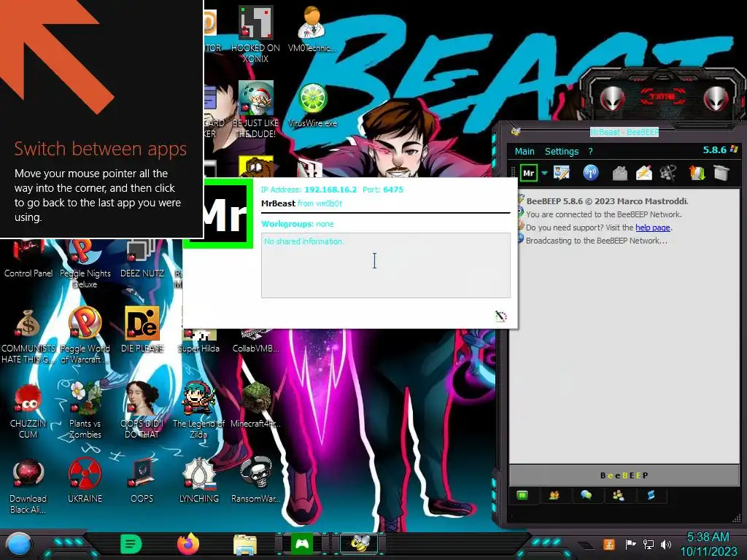Open the ? help menu in BeeBEEP
The image size is (747, 560).
point(591,152)
